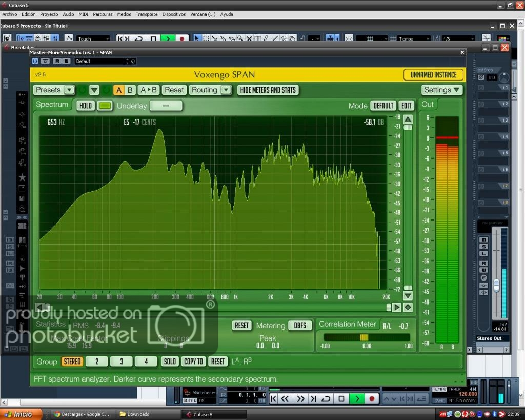Click the plugin bypass power icon
Viewport: 525px width, 420px height.
35,61
